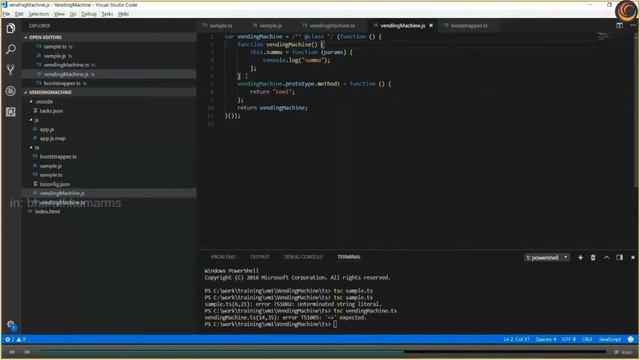Add a new terminal with the plus icon
This screenshot has width=640, height=360.
[580, 258]
